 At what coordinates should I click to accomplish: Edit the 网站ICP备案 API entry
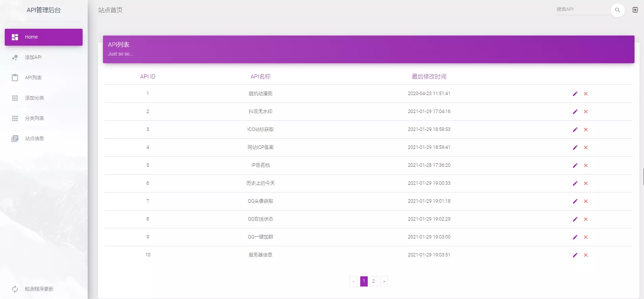[575, 147]
